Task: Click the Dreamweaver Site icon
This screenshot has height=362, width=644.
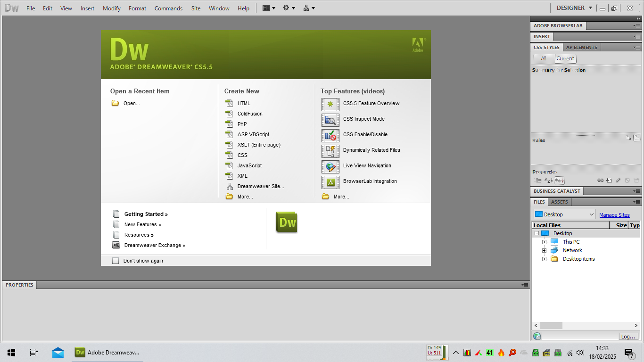Action: click(229, 186)
